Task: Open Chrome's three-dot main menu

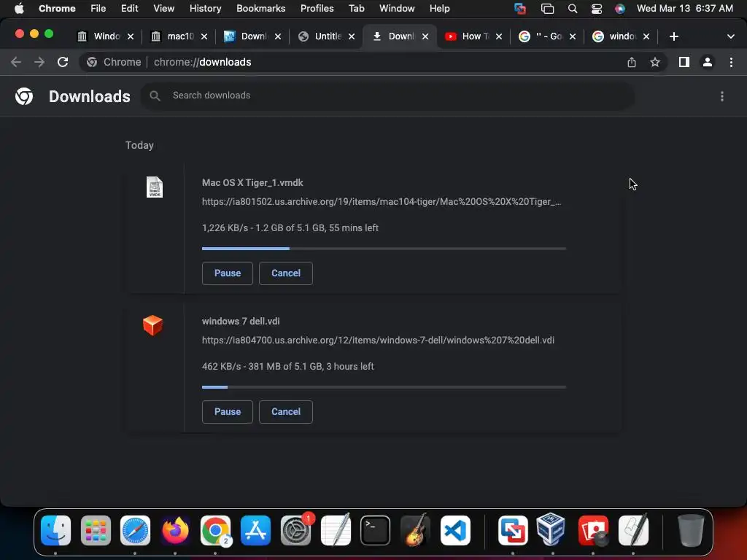Action: click(x=731, y=62)
